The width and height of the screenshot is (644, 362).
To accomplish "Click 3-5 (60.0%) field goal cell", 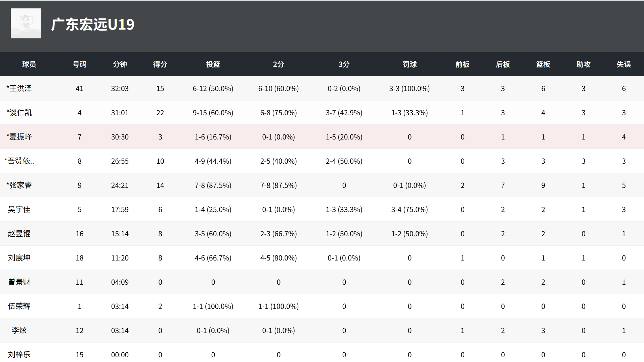I will pos(213,234).
